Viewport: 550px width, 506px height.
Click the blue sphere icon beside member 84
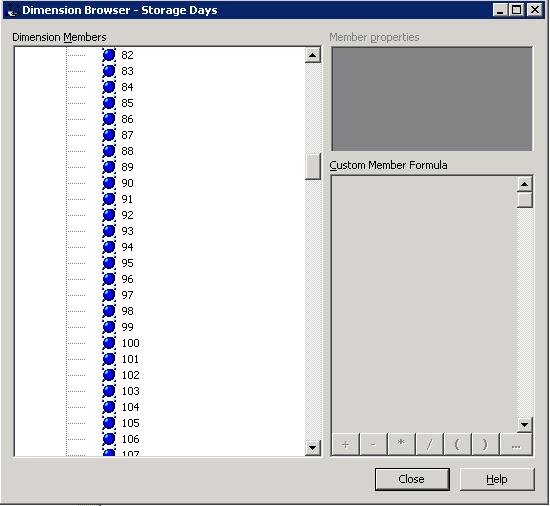109,87
